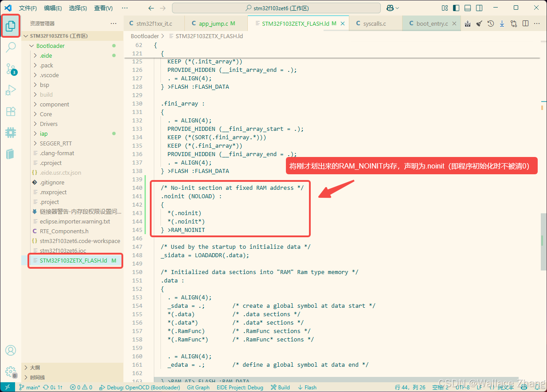Open Git Graph from status bar
Viewport: 547px width, 392px height.
coord(198,387)
